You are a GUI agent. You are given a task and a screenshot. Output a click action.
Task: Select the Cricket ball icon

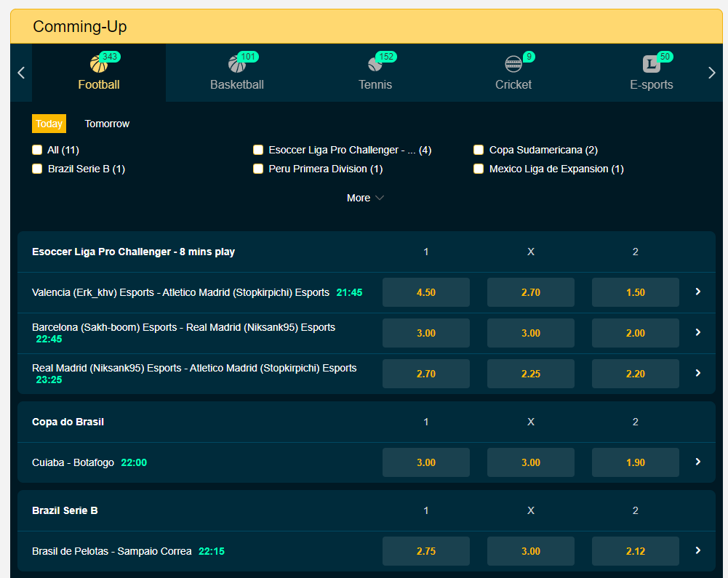coord(513,64)
